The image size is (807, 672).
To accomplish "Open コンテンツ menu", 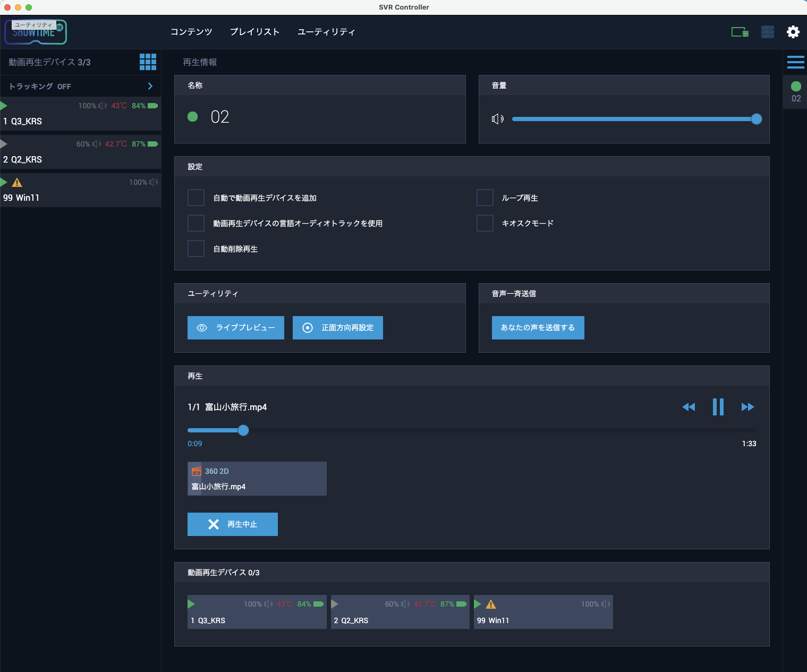I will pos(191,32).
